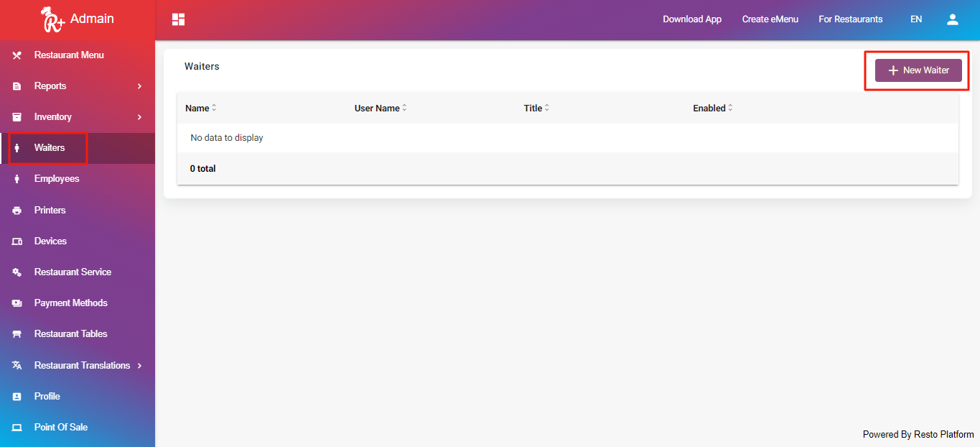Open the Download App link

691,19
